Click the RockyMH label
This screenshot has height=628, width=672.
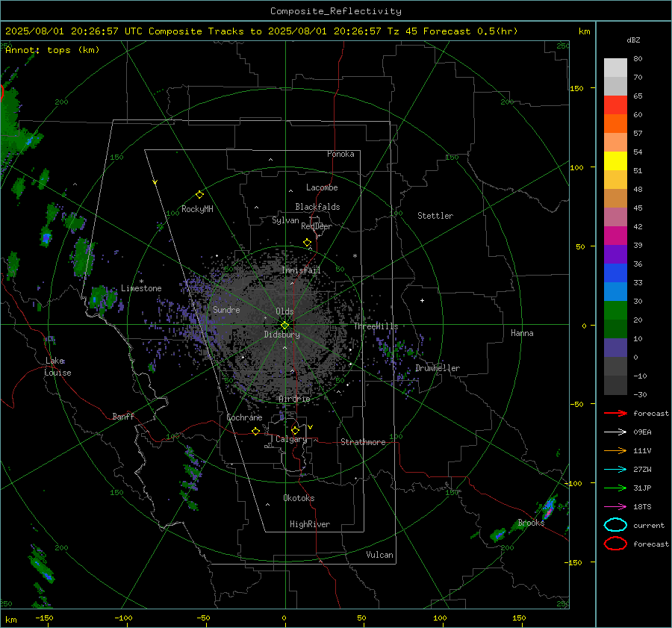coord(197,209)
